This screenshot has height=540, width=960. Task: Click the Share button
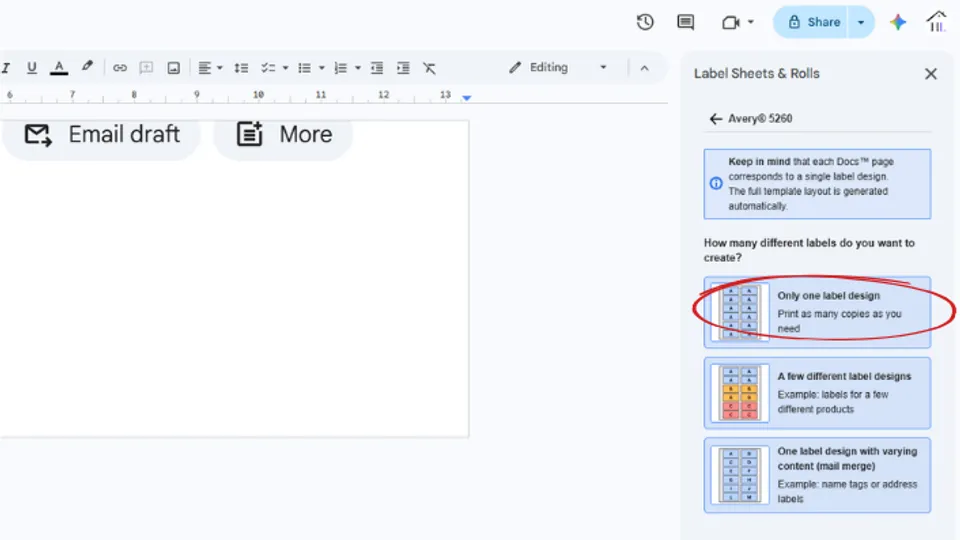click(x=814, y=22)
